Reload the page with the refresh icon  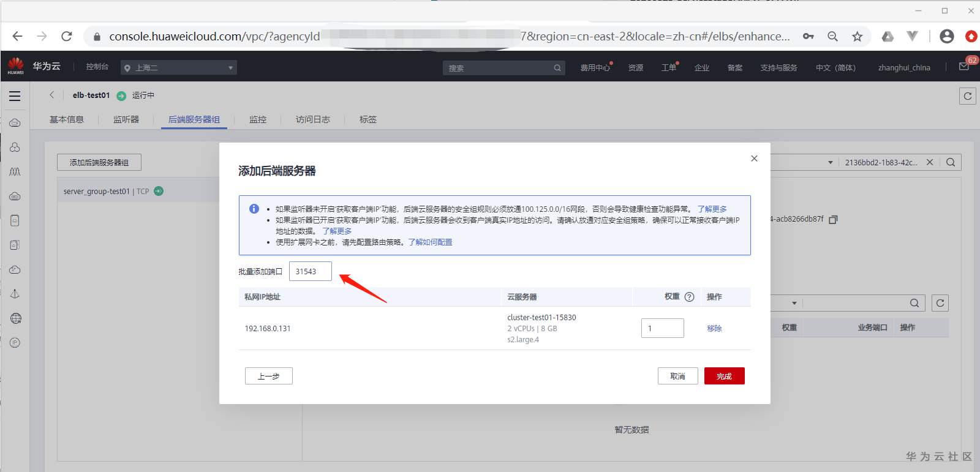point(67,36)
